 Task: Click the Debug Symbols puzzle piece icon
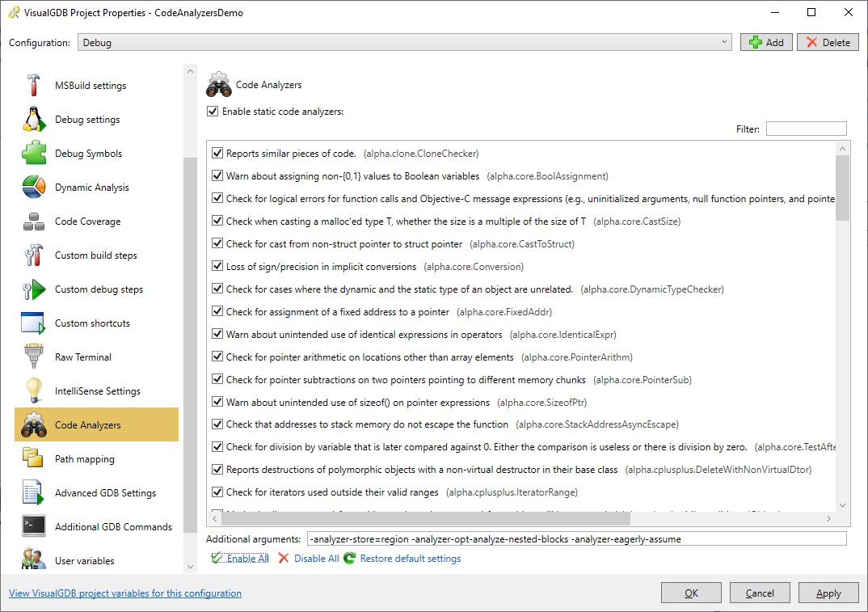click(x=34, y=153)
